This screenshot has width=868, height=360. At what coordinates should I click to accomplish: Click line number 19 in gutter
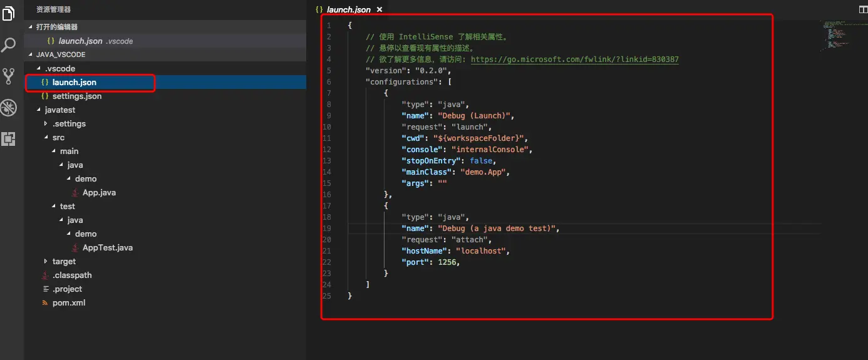pyautogui.click(x=326, y=229)
